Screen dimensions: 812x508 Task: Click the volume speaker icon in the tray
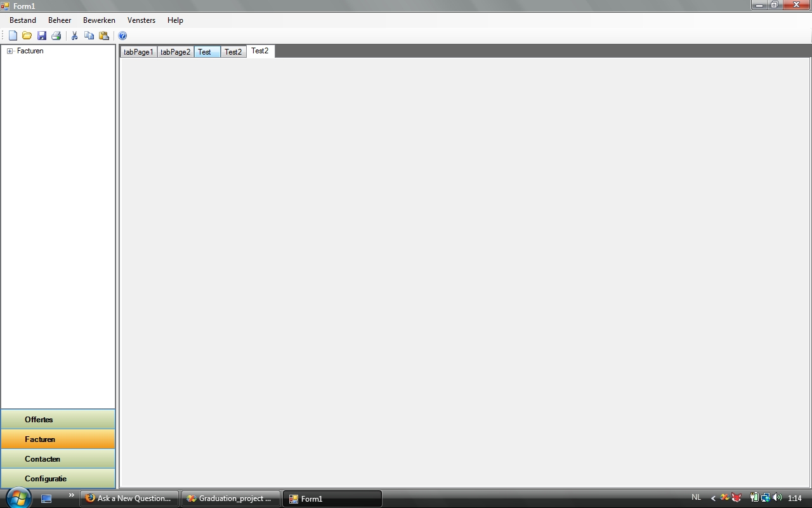click(777, 498)
